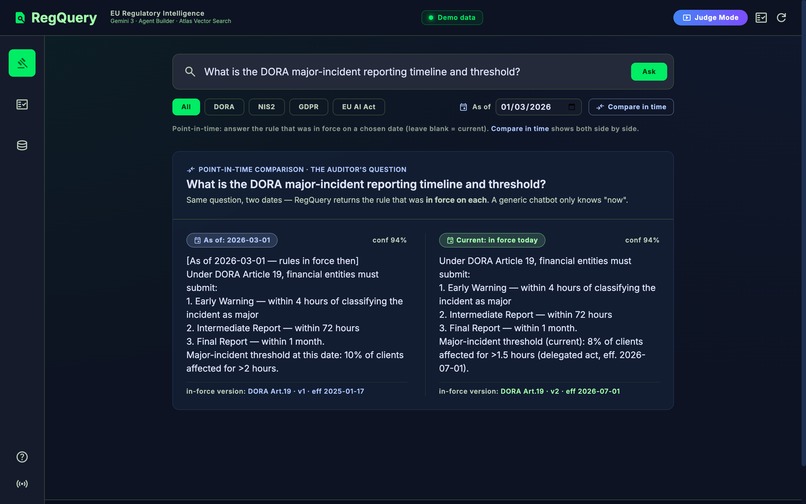Viewport: 806px width, 504px height.
Task: Open the date picker calendar icon in the As of field
Action: tap(572, 106)
